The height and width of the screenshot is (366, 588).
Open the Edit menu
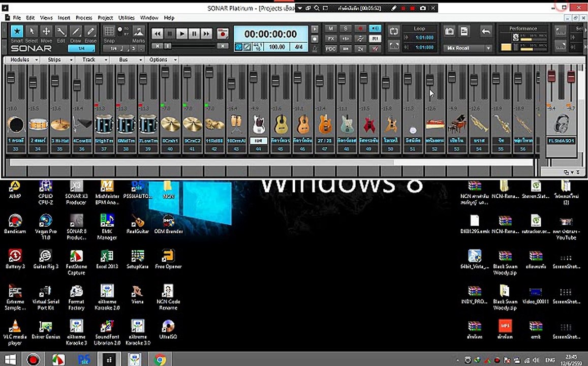[30, 18]
